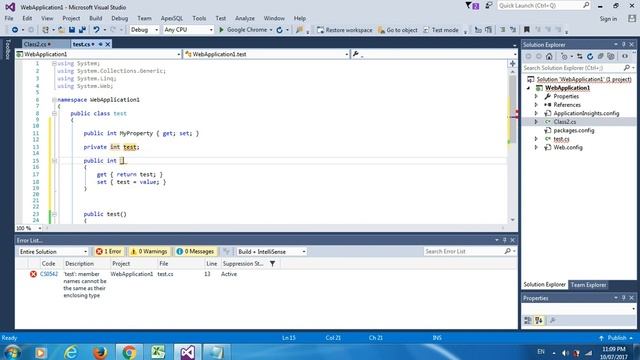
Task: Click the Restore workspace button
Action: [344, 30]
